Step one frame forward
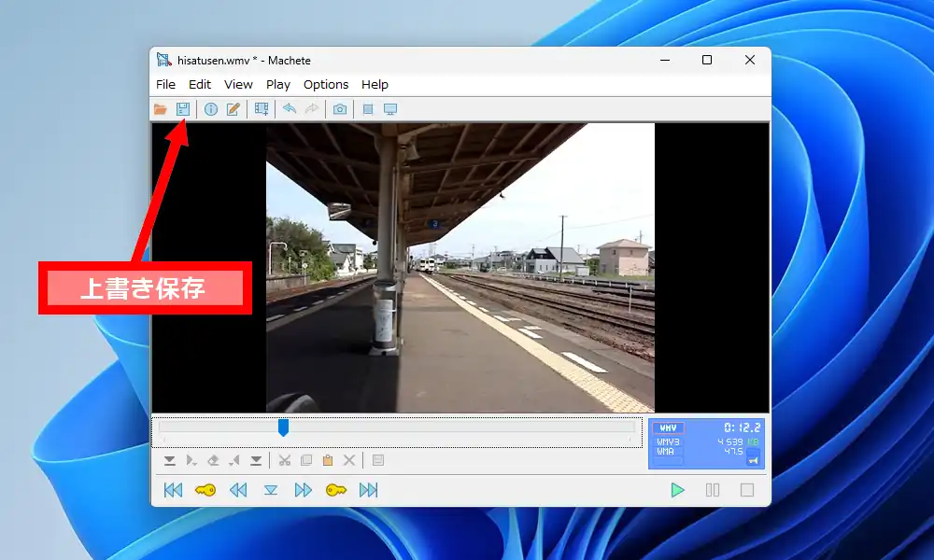This screenshot has width=934, height=560. pyautogui.click(x=304, y=490)
